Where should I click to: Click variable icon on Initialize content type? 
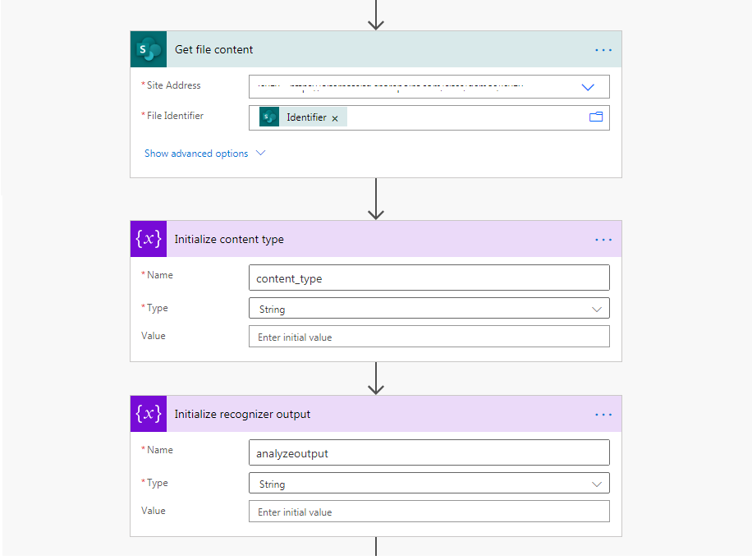pyautogui.click(x=149, y=239)
